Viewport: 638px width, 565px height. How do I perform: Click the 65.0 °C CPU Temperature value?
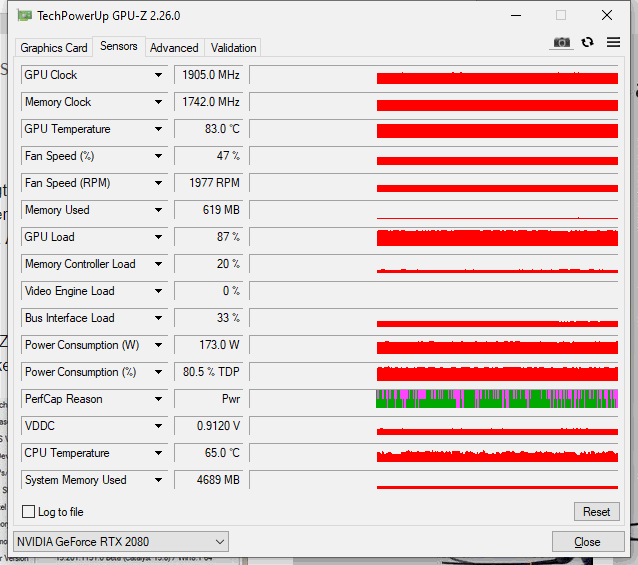(209, 453)
